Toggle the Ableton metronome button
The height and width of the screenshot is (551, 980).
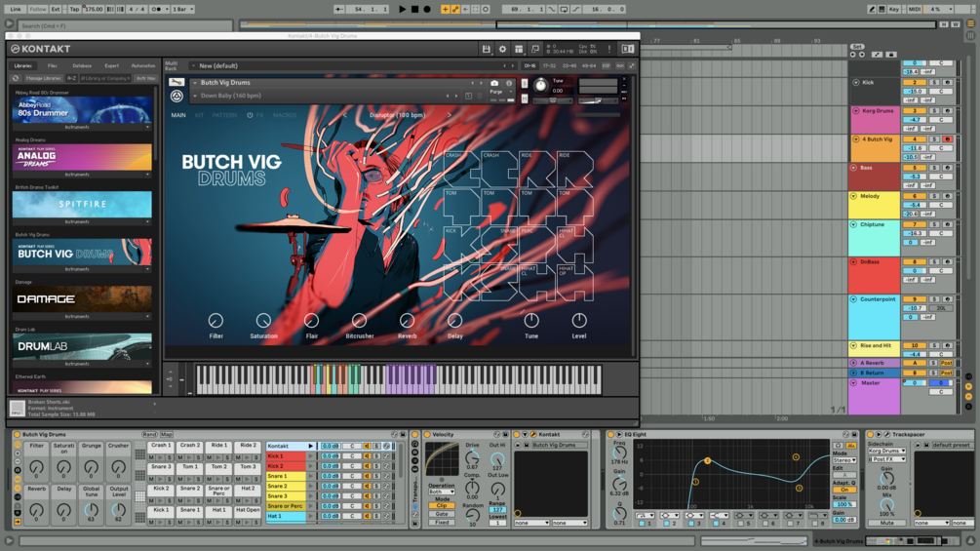pos(158,10)
